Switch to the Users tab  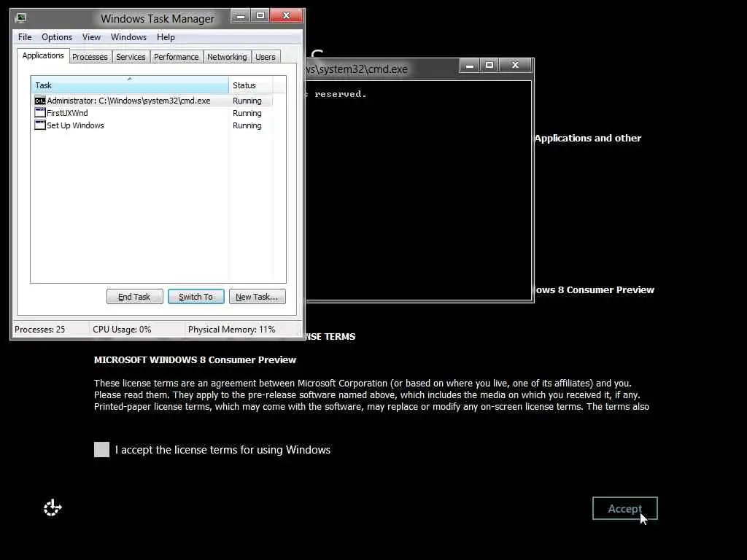[x=266, y=57]
